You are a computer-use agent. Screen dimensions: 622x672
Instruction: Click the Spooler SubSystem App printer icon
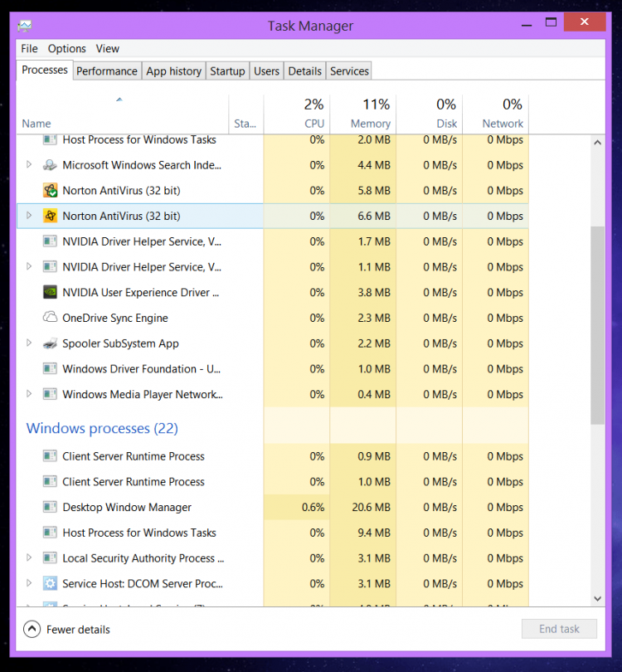point(50,343)
